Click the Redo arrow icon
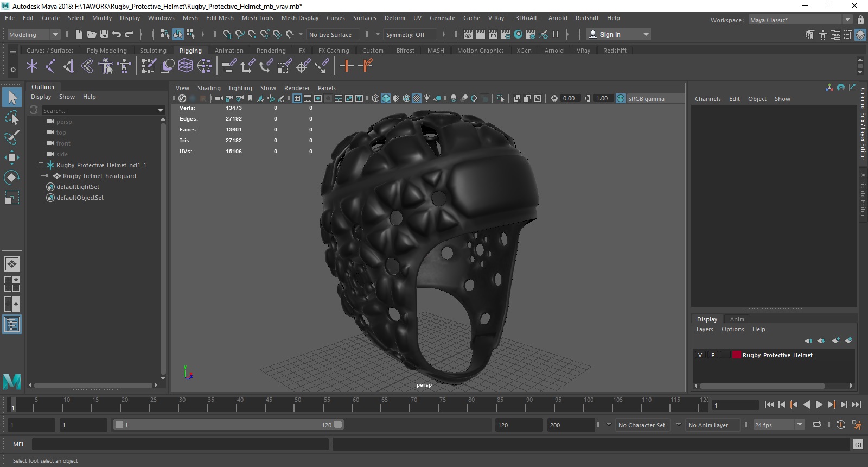The width and height of the screenshot is (868, 467). (x=129, y=34)
